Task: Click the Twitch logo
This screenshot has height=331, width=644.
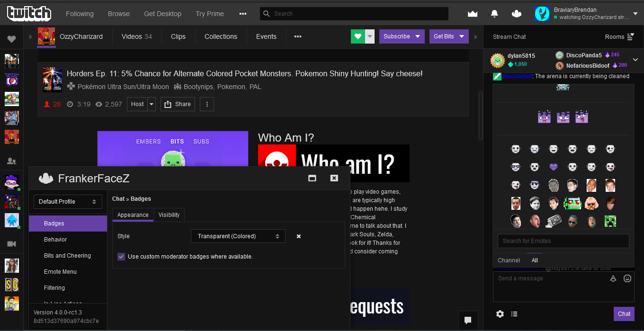Action: pos(29,13)
